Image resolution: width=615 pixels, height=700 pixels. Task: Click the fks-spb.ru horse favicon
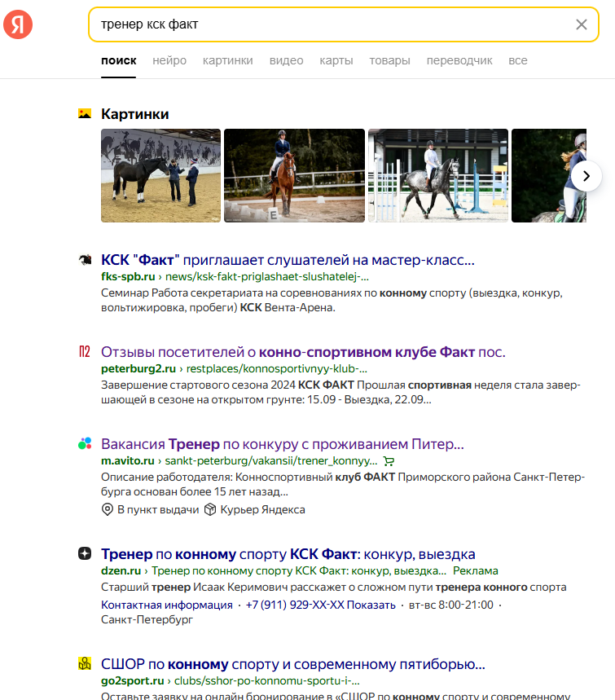point(85,259)
